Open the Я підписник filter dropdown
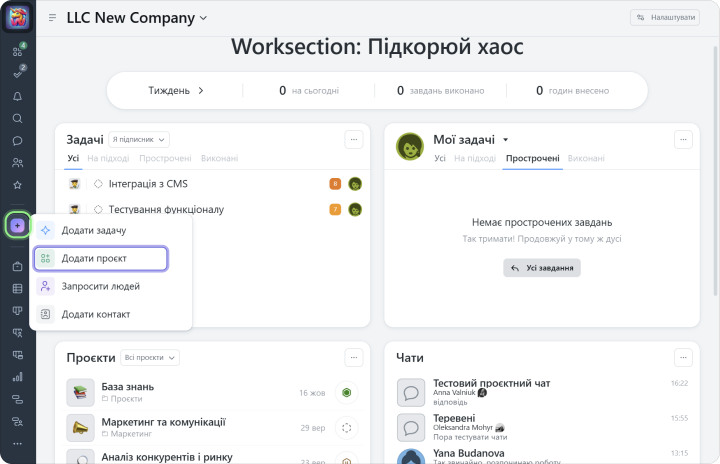This screenshot has height=464, width=720. 138,140
